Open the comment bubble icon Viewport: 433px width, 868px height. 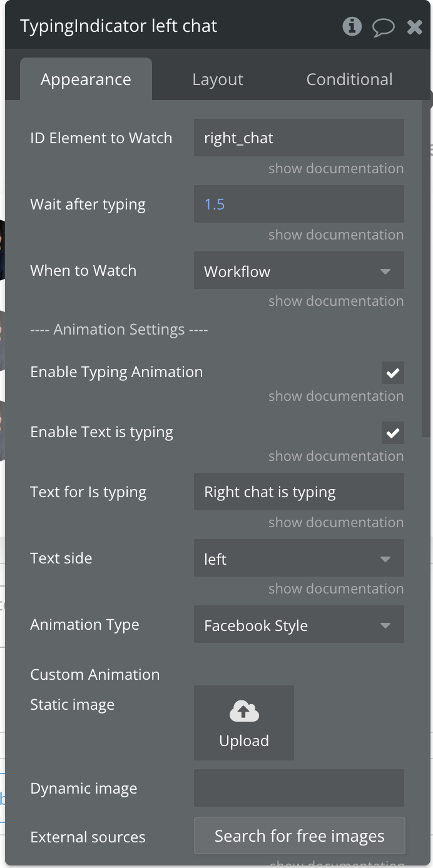tap(383, 27)
